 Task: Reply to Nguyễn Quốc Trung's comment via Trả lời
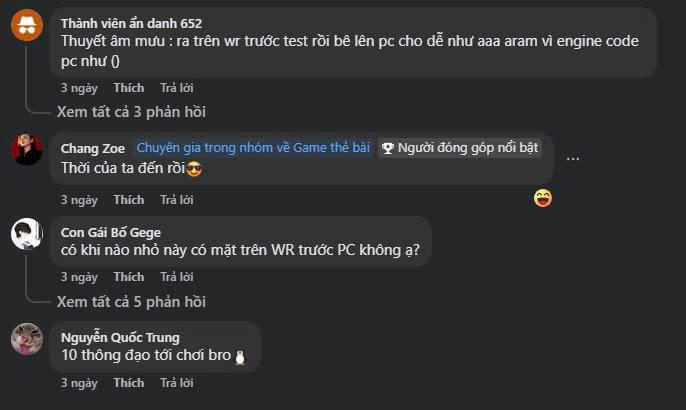pos(177,383)
